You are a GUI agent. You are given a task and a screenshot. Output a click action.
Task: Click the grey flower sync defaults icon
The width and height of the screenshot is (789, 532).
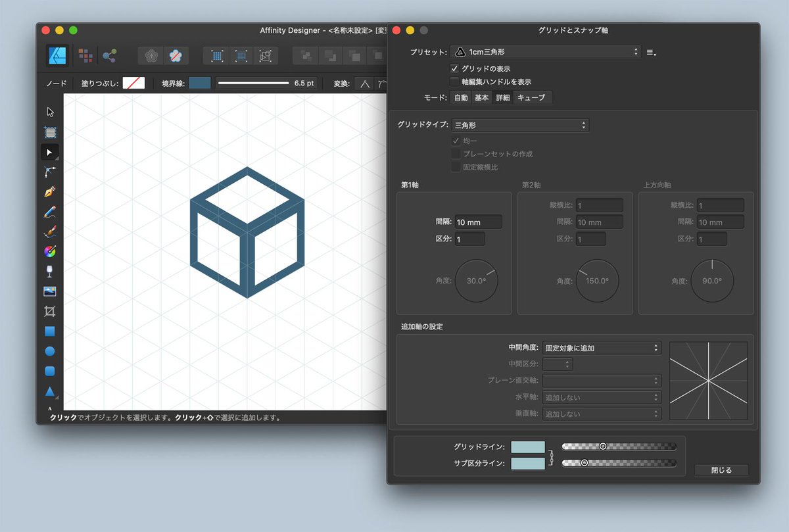coord(152,56)
